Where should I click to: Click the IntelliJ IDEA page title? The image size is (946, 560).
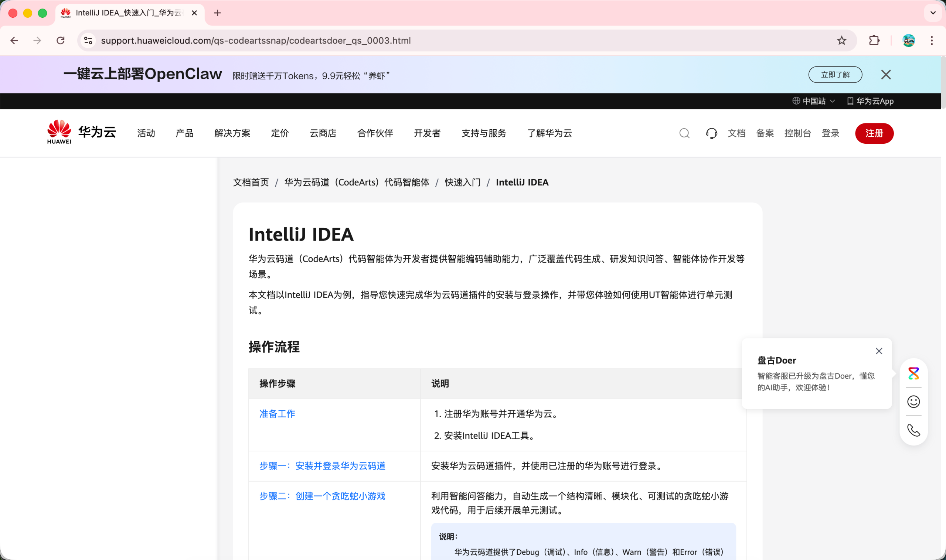tap(301, 234)
